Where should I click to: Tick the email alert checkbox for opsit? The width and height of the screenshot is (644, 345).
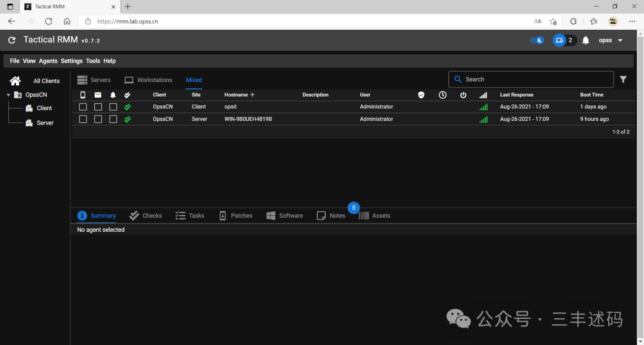[x=98, y=107]
